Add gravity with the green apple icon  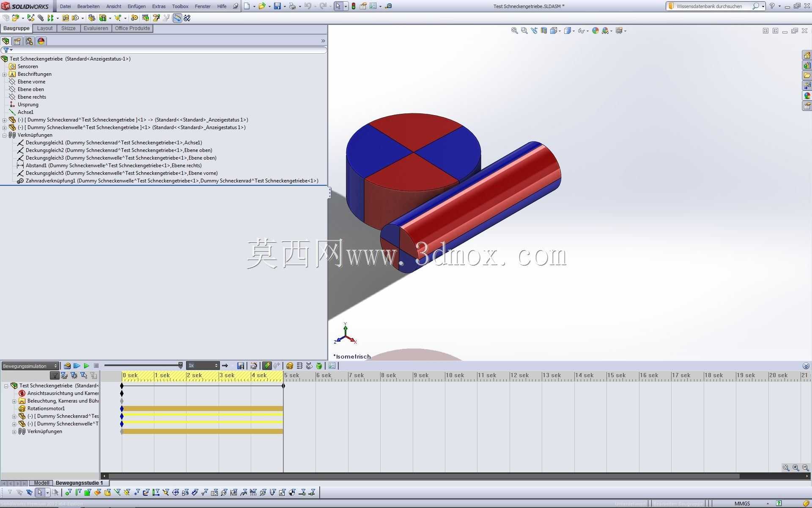click(319, 366)
